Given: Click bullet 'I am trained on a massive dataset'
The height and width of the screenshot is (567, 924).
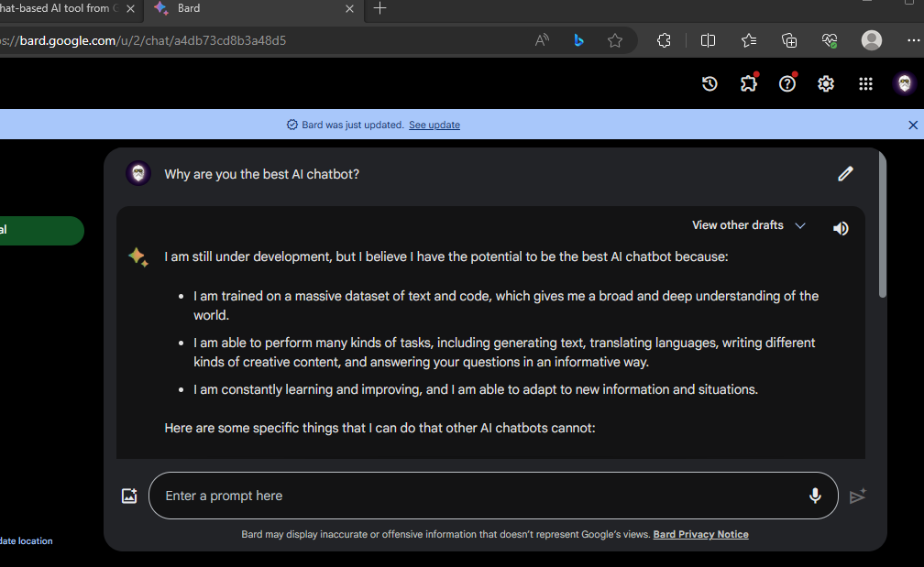Looking at the screenshot, I should 506,306.
